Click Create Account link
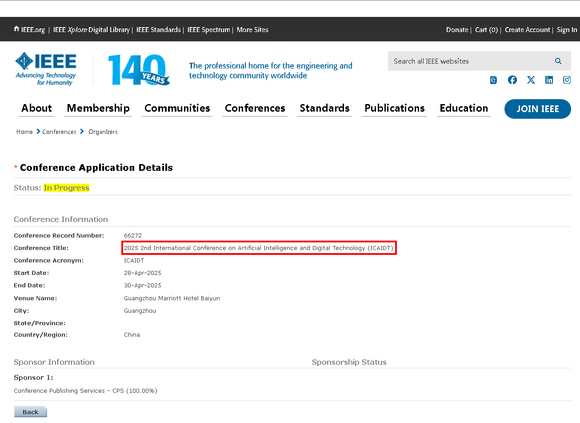The height and width of the screenshot is (423, 580). pos(527,30)
